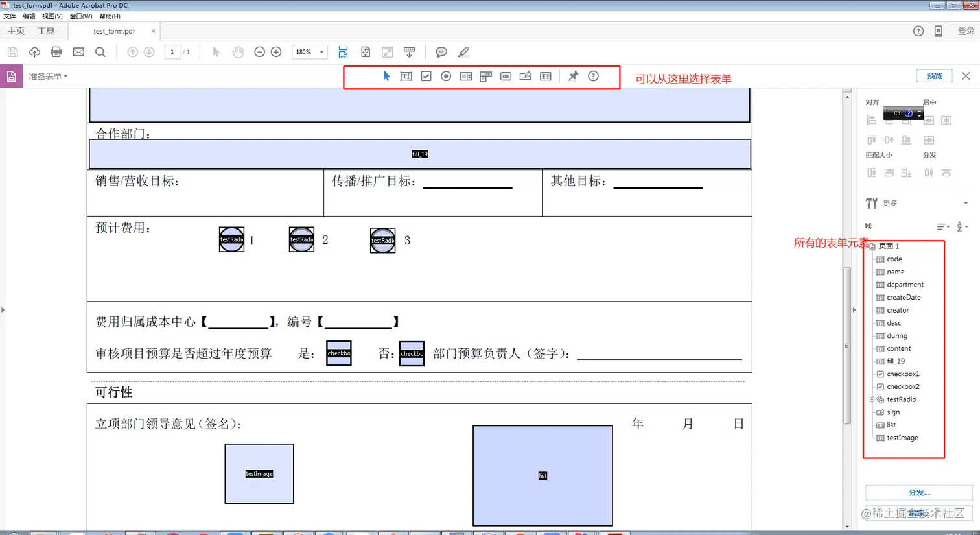
Task: Select the list box field on the page
Action: tap(542, 475)
